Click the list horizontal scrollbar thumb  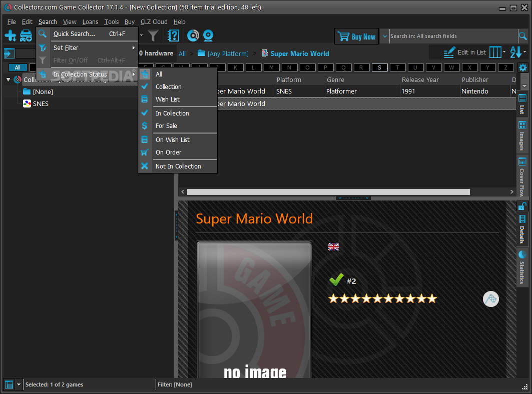tap(328, 192)
